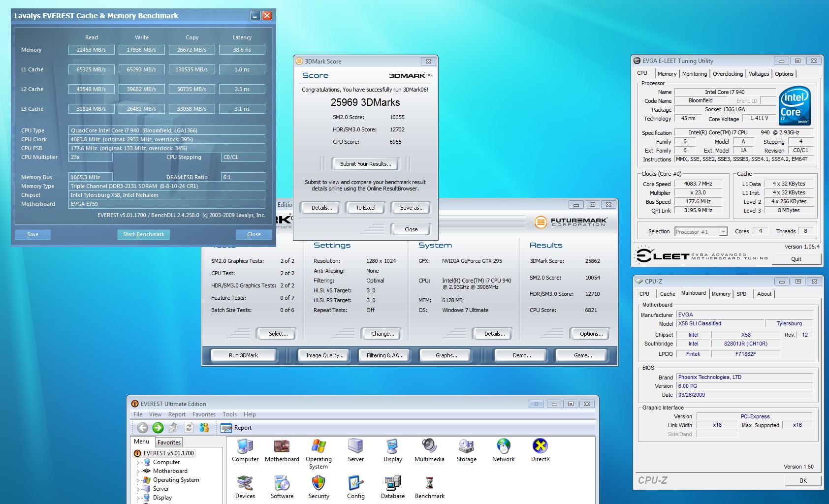This screenshot has width=829, height=504.
Task: Expand the Operating System tree node
Action: (138, 480)
